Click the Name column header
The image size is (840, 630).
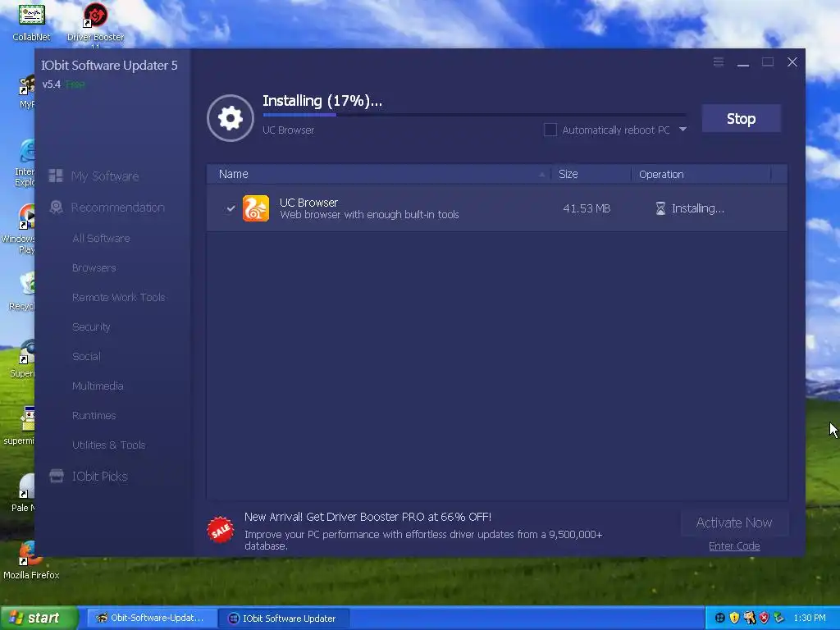click(x=378, y=174)
